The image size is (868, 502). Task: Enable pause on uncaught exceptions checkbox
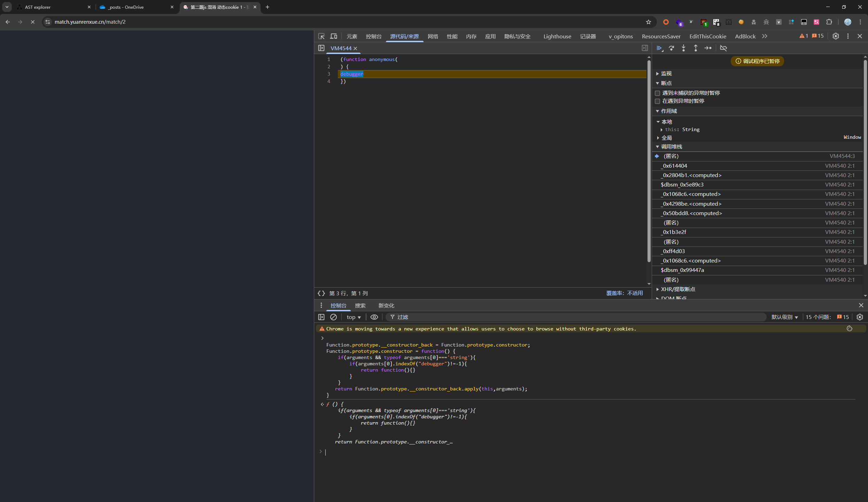click(658, 93)
